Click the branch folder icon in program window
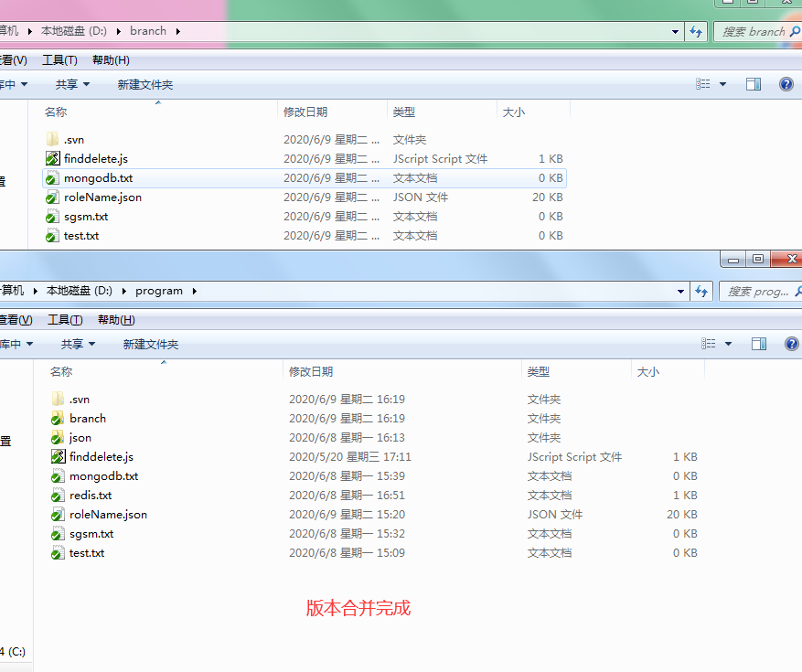Screen dimensions: 802x672 59,419
